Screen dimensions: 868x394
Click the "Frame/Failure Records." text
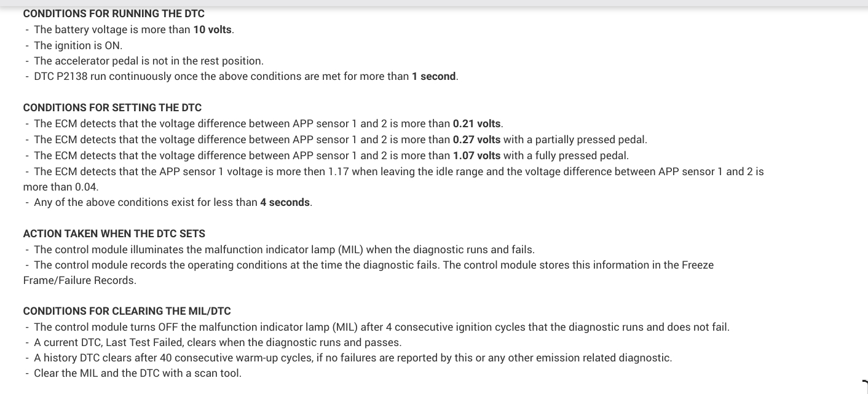point(79,280)
